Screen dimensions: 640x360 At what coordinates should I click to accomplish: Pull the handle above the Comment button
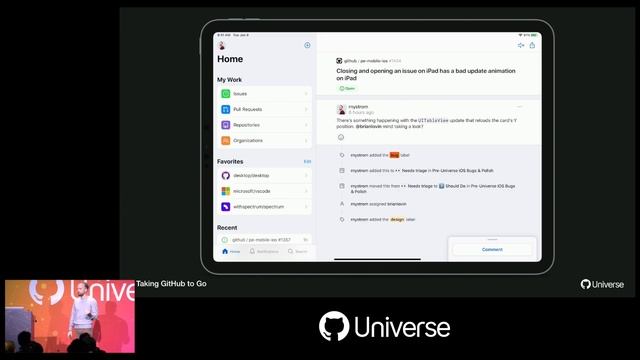point(492,240)
